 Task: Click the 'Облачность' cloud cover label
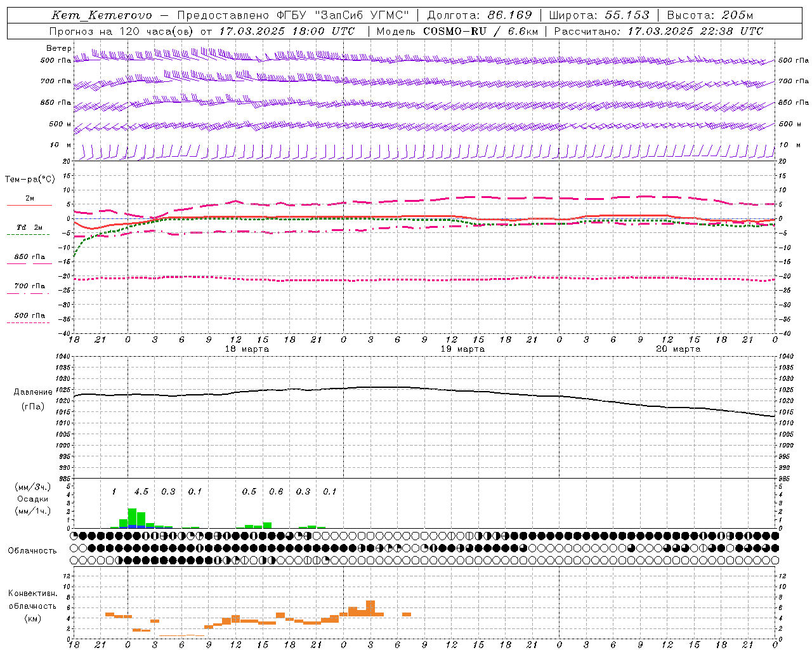[x=32, y=550]
